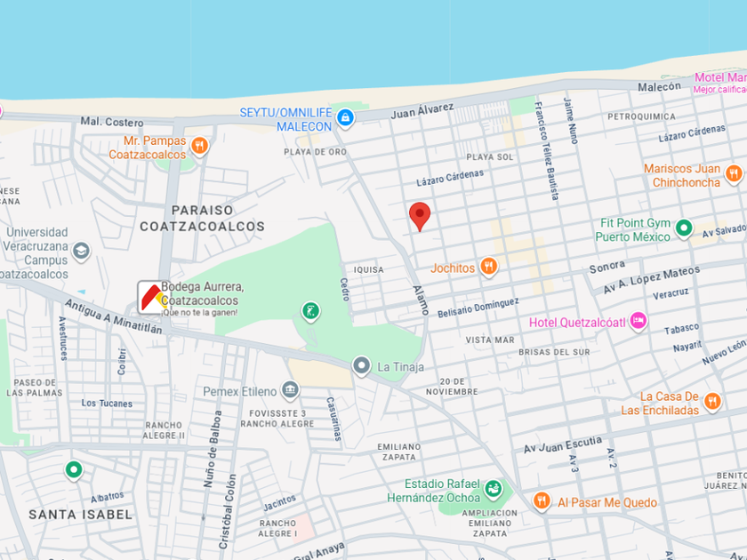Open the Mariscos Juan Chinchoncha restaurant icon
This screenshot has height=560, width=747.
[x=734, y=174]
